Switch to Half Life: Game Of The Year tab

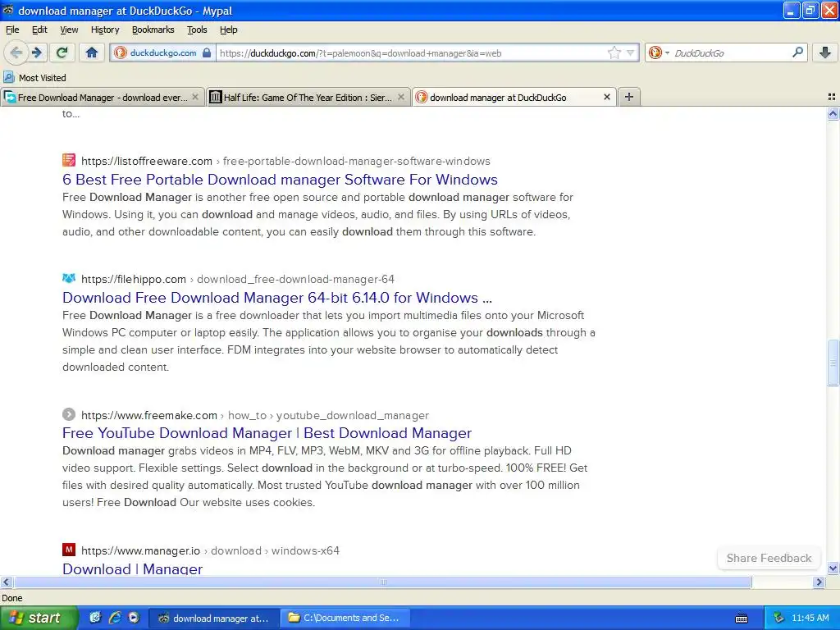pyautogui.click(x=308, y=97)
